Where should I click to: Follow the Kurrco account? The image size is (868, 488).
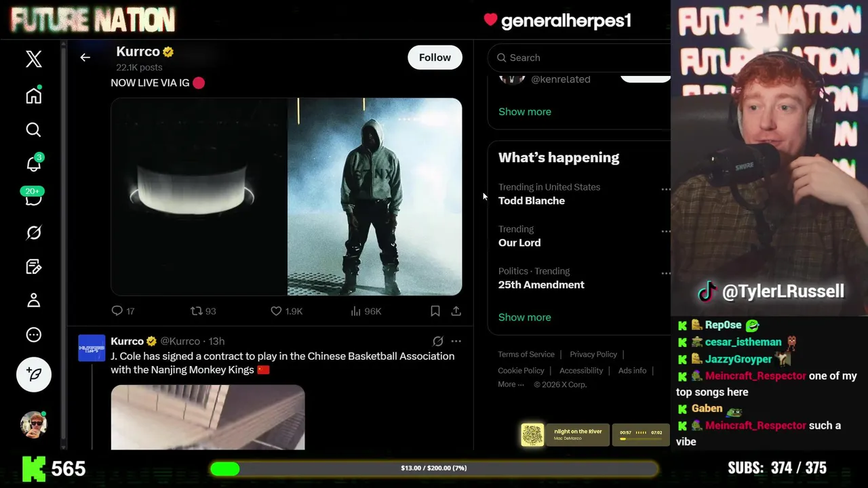click(435, 58)
